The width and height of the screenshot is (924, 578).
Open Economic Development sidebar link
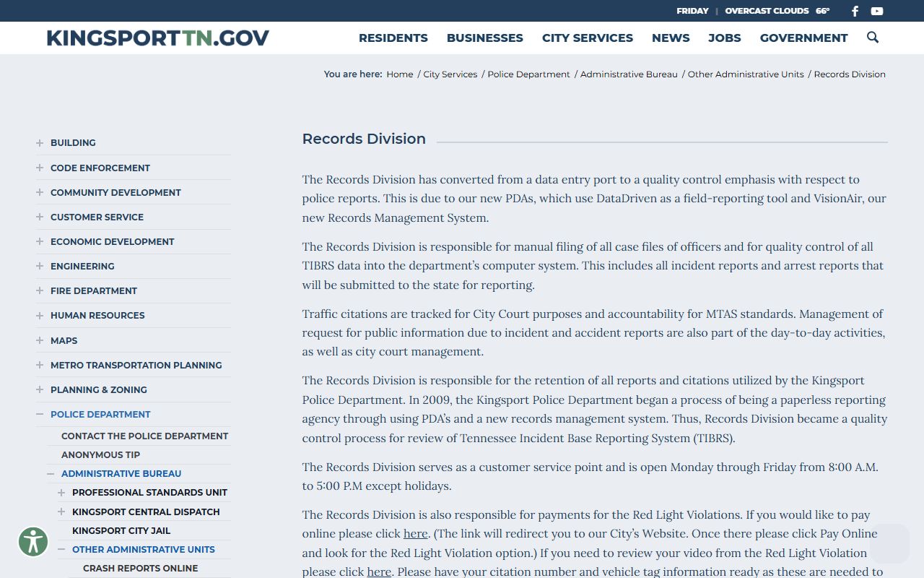113,241
